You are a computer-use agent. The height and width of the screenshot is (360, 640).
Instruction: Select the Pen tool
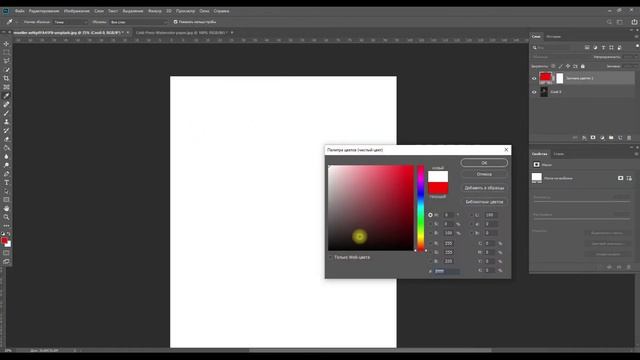(6, 174)
